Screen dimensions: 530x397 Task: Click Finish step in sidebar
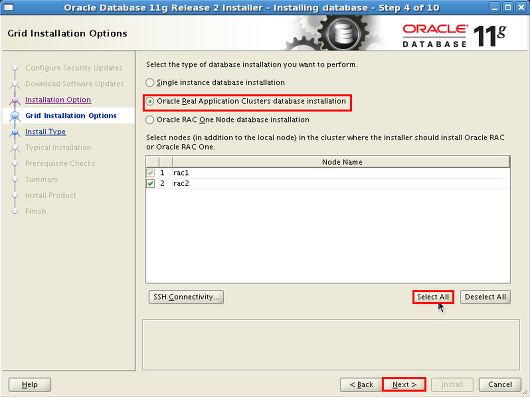pos(36,211)
